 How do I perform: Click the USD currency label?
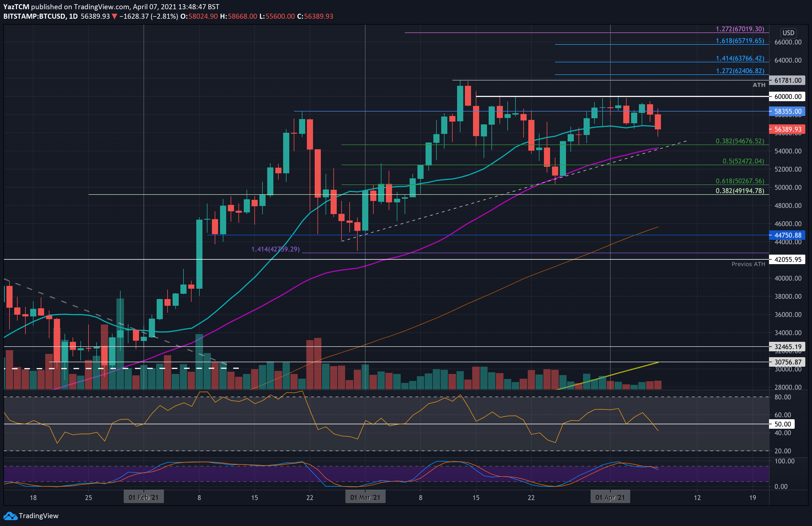(x=788, y=33)
